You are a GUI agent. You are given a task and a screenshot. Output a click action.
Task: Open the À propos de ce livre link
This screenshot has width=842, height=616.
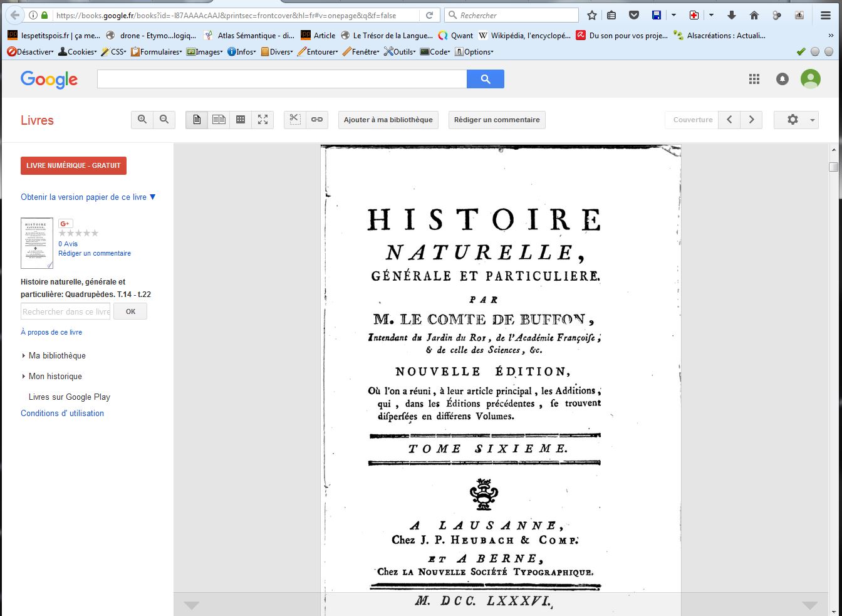point(51,332)
